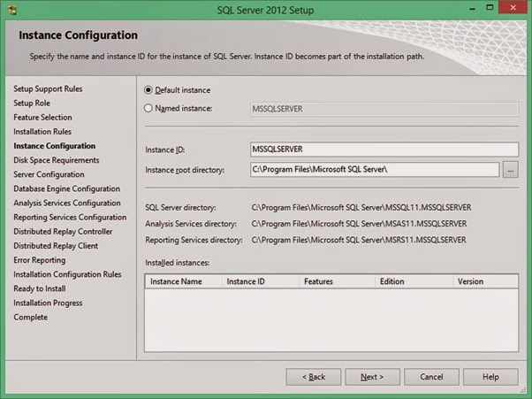Select Installation Progress step

pyautogui.click(x=48, y=303)
